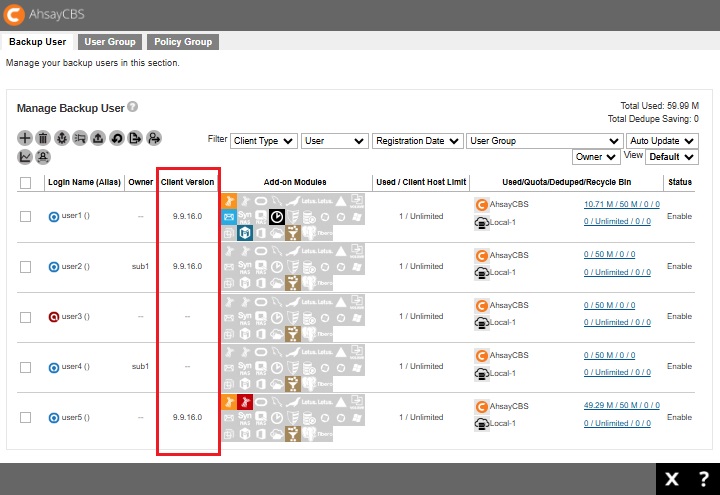Click the upload arrow toolbar icon
The height and width of the screenshot is (495, 720).
tap(98, 138)
